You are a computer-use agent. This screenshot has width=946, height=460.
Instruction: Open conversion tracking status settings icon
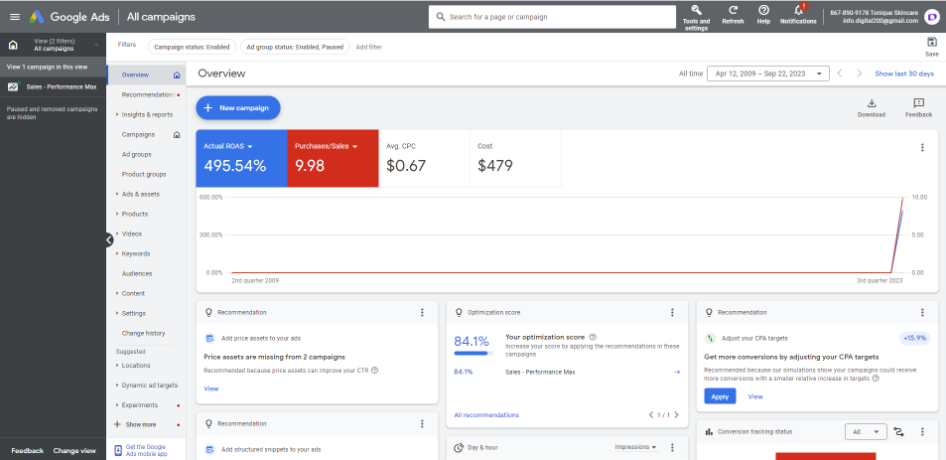tap(900, 432)
